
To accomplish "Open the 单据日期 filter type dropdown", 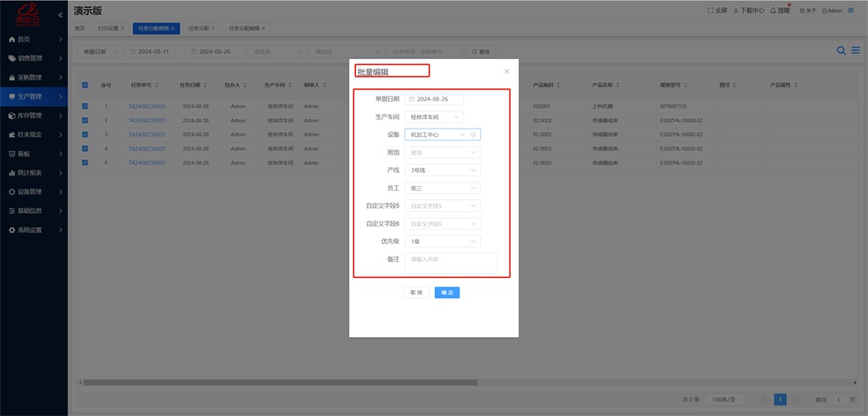I will (x=100, y=51).
